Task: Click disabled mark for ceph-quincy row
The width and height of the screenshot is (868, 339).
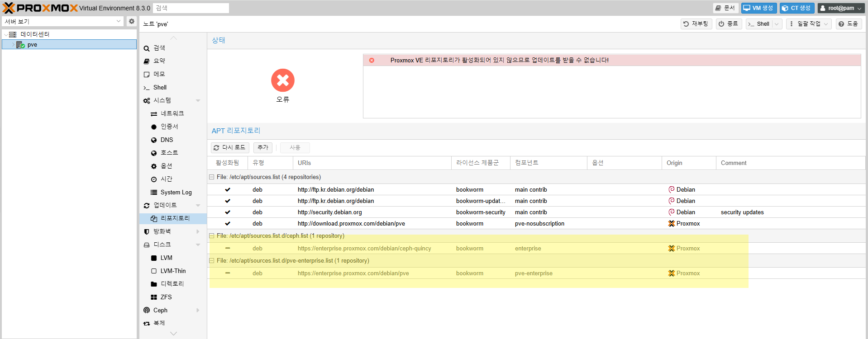Action: (x=228, y=249)
